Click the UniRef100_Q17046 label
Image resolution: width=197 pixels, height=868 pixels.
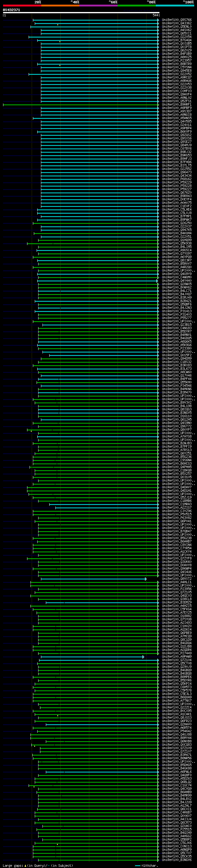177,376
